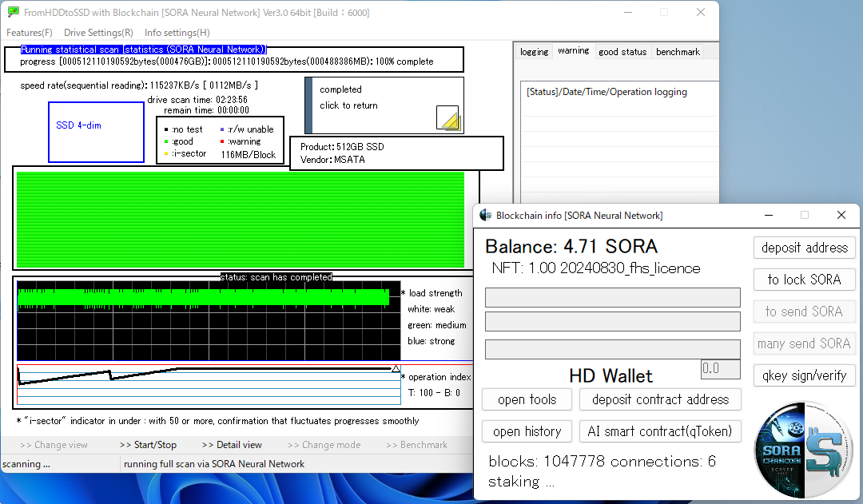
Task: Click the HD Wallet heading
Action: point(611,375)
